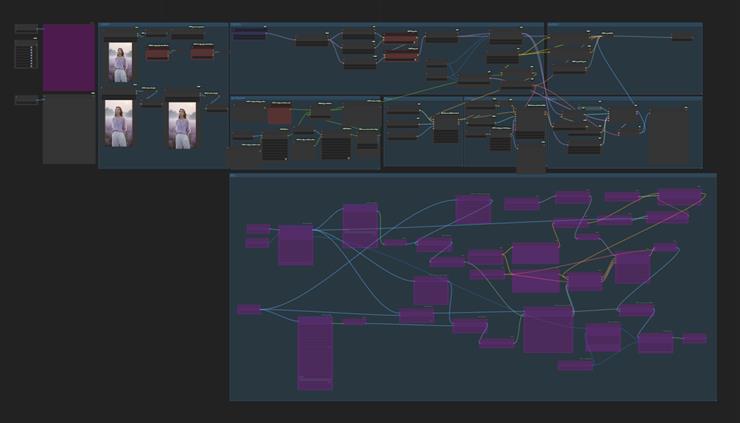740x423 pixels.
Task: Click the dark violet node starting the top group
Action: (250, 34)
